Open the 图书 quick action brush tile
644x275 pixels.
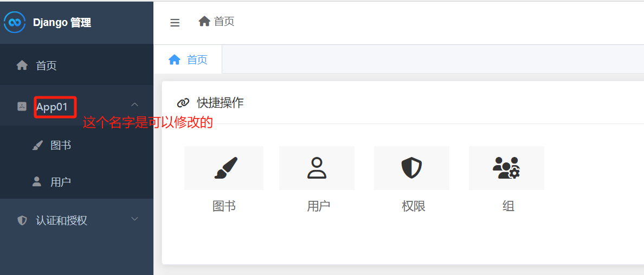(x=224, y=168)
